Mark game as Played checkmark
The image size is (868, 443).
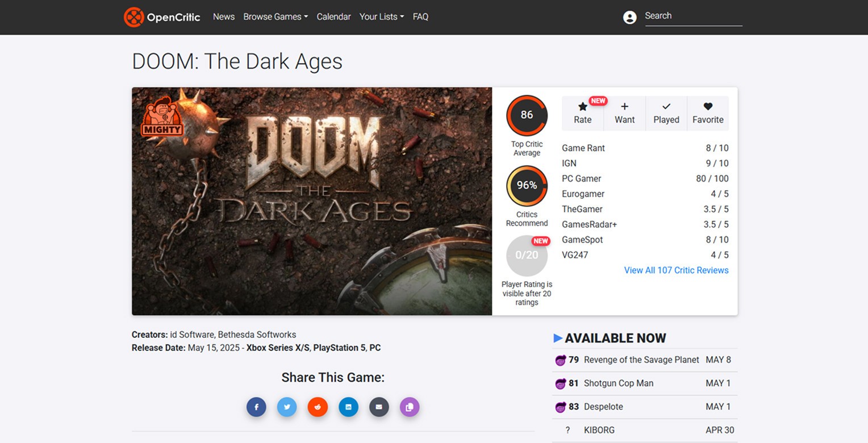[x=666, y=106]
